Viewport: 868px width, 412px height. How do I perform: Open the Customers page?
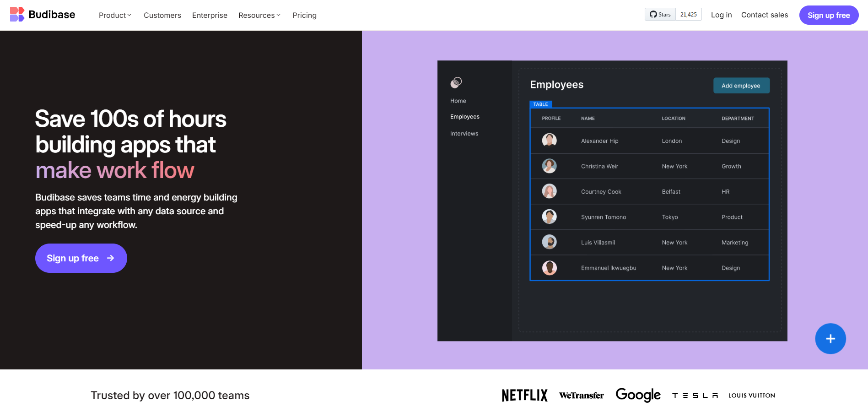[x=162, y=15]
